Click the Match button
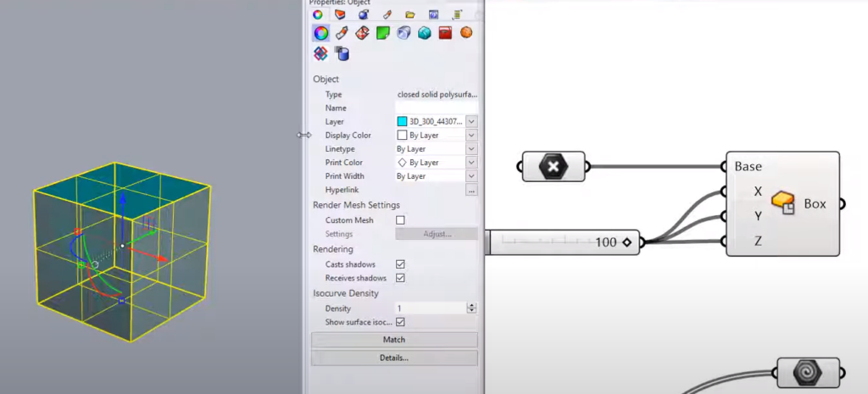 [x=394, y=340]
